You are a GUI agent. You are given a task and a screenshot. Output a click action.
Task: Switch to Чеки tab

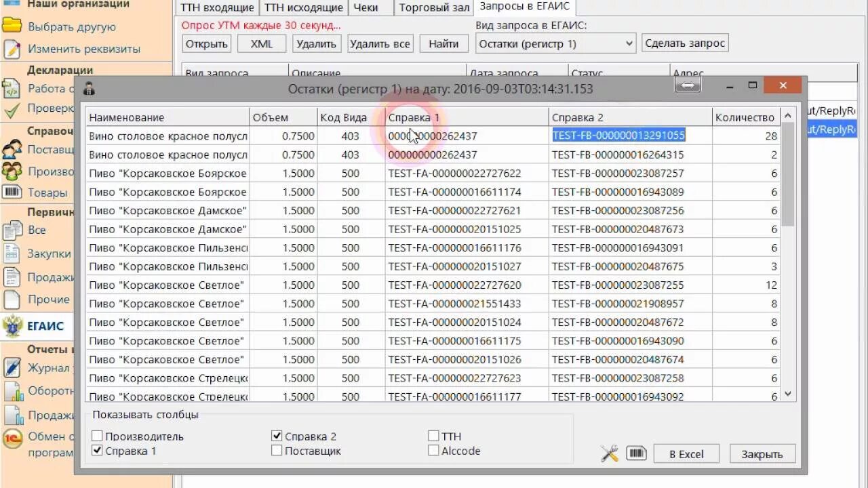click(370, 8)
